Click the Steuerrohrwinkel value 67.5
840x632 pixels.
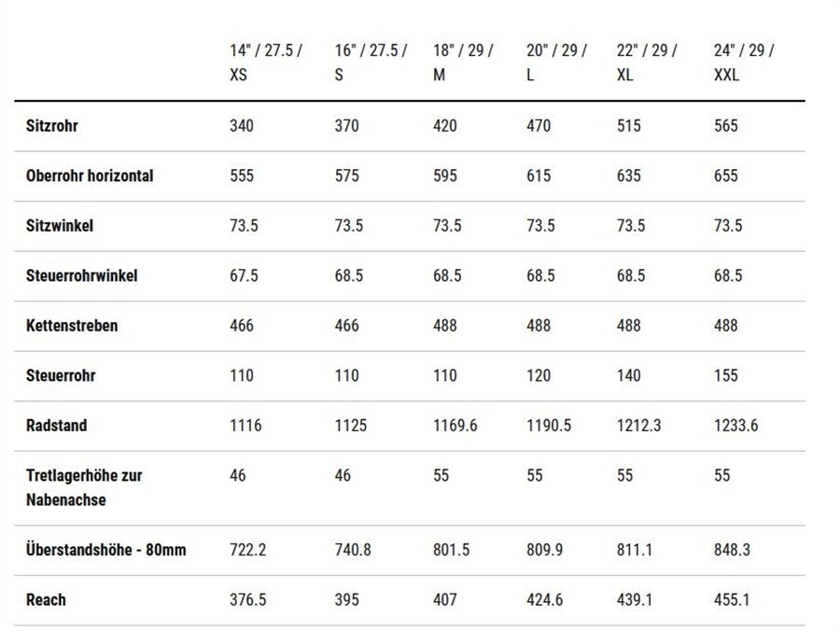pyautogui.click(x=244, y=275)
